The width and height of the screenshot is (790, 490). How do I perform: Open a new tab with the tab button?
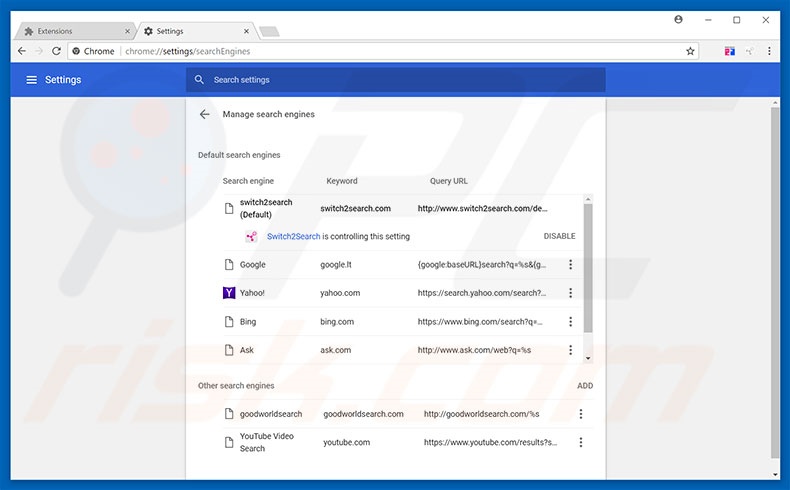(x=270, y=32)
